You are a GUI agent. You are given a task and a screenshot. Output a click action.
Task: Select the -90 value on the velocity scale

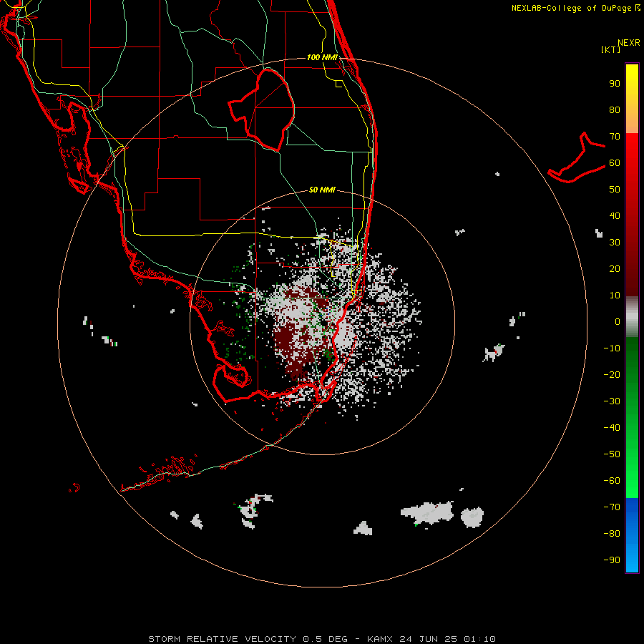tap(612, 560)
